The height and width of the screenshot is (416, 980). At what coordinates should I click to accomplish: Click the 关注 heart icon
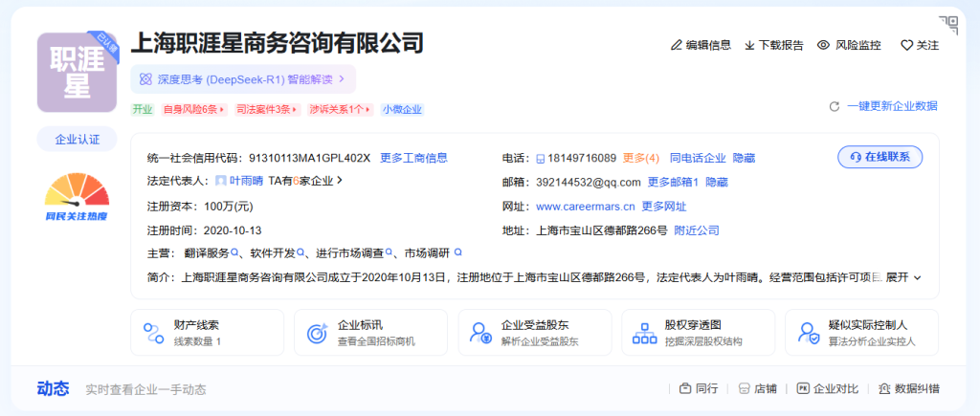point(906,45)
